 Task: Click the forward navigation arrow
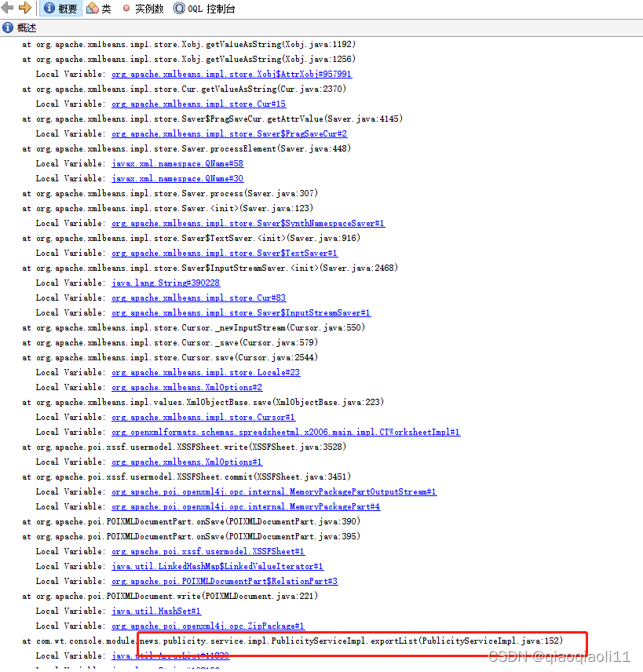coord(25,7)
